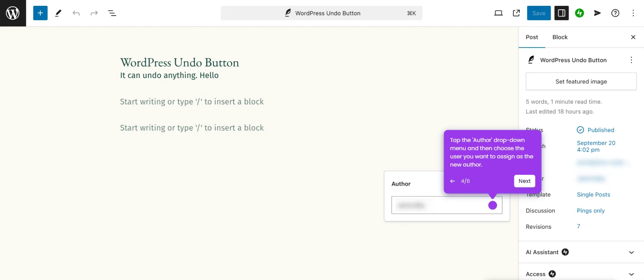This screenshot has width=644, height=280.
Task: Switch to the Block tab
Action: pyautogui.click(x=560, y=37)
